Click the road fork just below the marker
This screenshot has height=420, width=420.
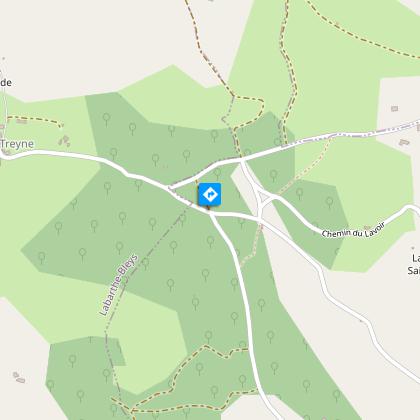click(x=211, y=214)
